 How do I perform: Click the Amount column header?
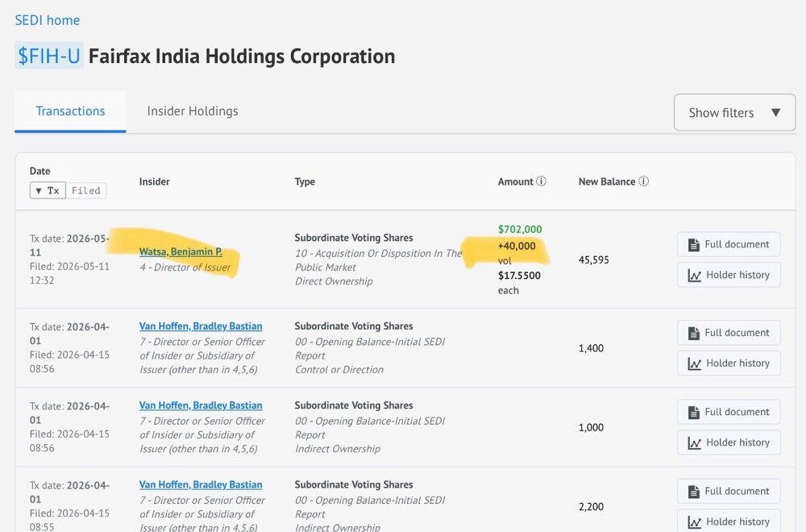pos(516,181)
